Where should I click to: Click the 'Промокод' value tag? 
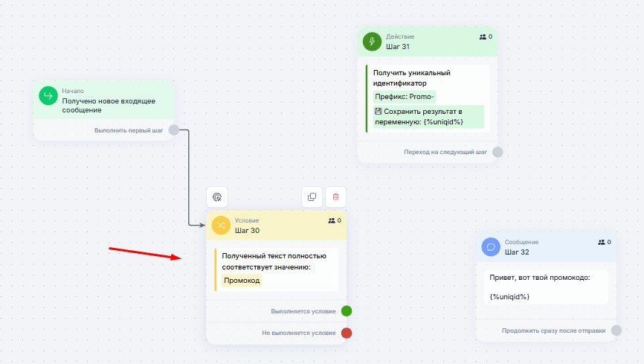pyautogui.click(x=242, y=281)
